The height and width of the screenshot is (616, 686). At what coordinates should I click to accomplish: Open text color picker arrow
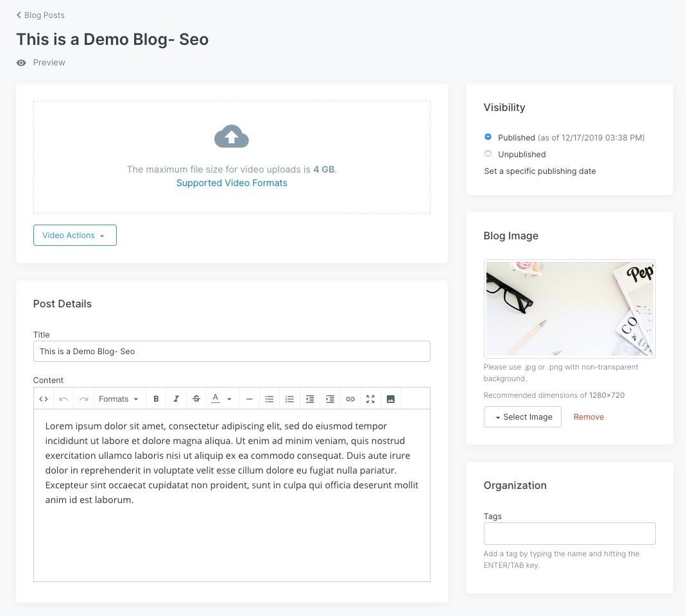click(x=229, y=399)
